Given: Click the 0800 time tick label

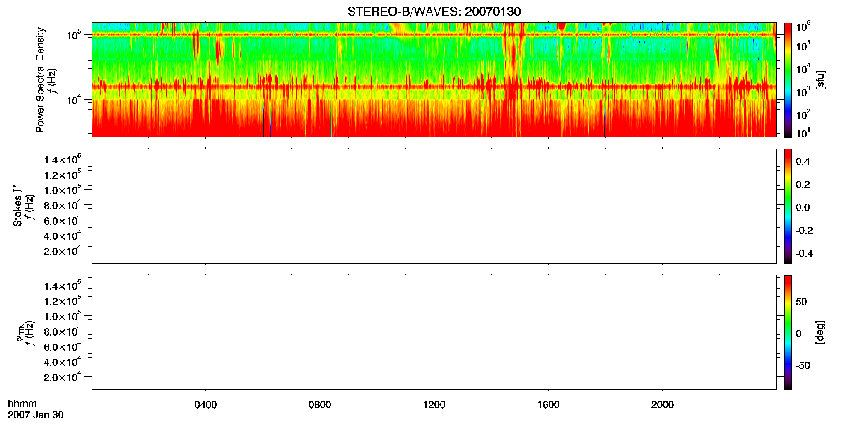Looking at the screenshot, I should coord(320,405).
